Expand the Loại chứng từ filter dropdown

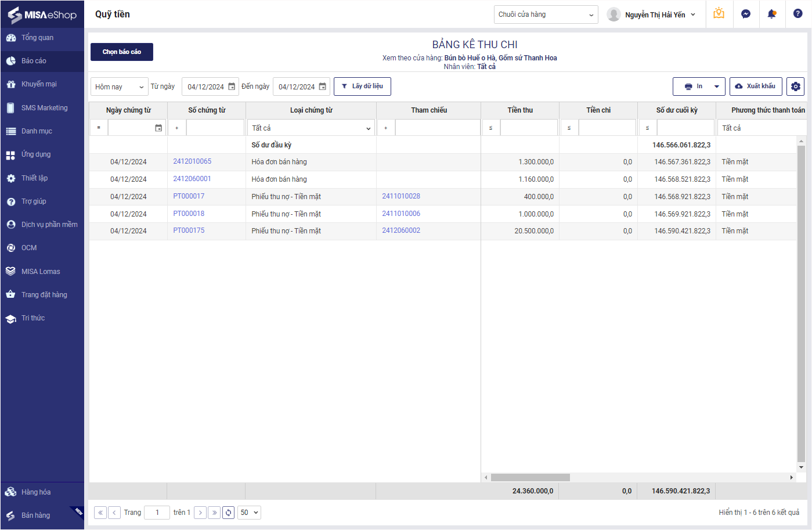[311, 128]
